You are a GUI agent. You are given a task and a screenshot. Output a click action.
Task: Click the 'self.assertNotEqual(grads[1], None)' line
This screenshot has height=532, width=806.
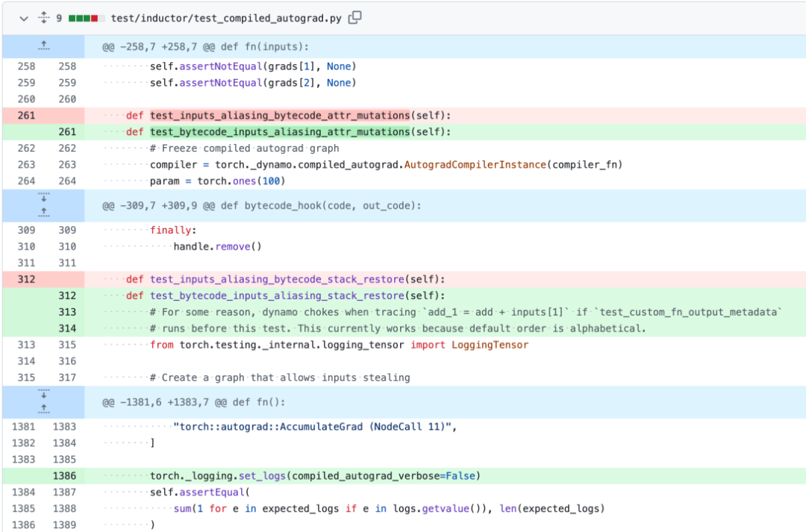(x=253, y=66)
